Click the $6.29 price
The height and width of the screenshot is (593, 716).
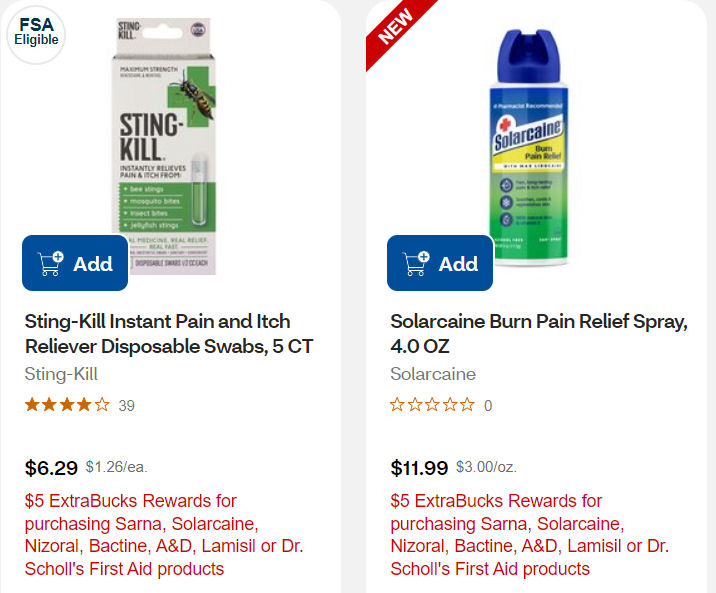(51, 467)
